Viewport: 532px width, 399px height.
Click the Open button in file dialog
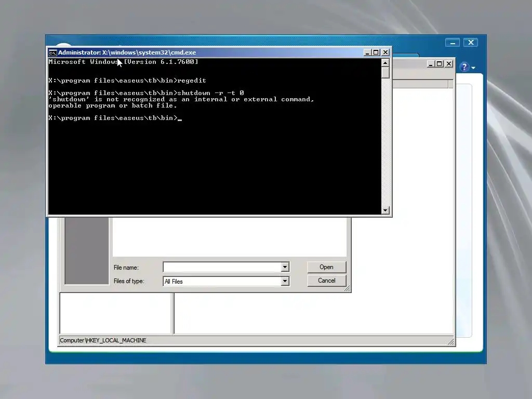click(326, 267)
